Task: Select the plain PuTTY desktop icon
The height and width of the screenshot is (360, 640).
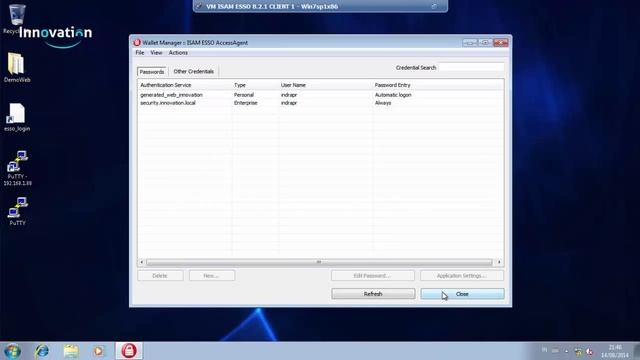Action: coord(17,211)
